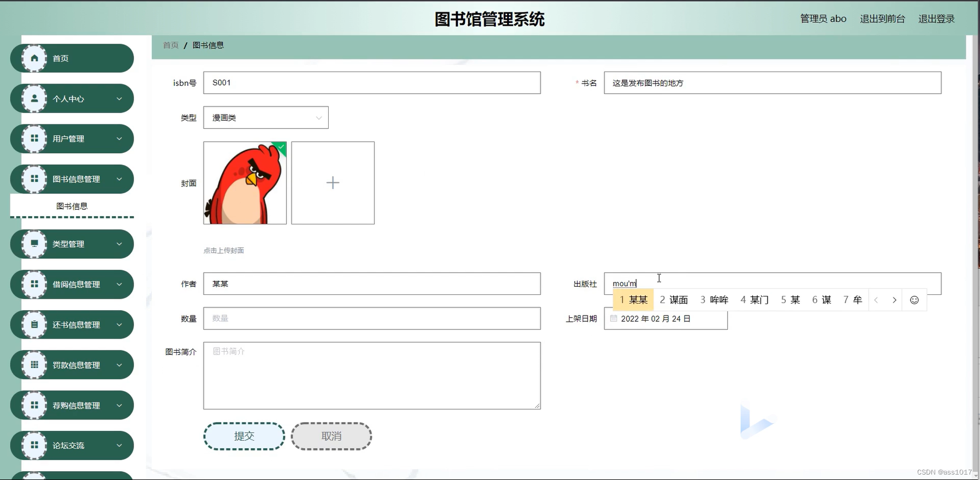Screen dimensions: 980x480
Task: Click calendar icon in 上架日期 field
Action: click(x=614, y=318)
